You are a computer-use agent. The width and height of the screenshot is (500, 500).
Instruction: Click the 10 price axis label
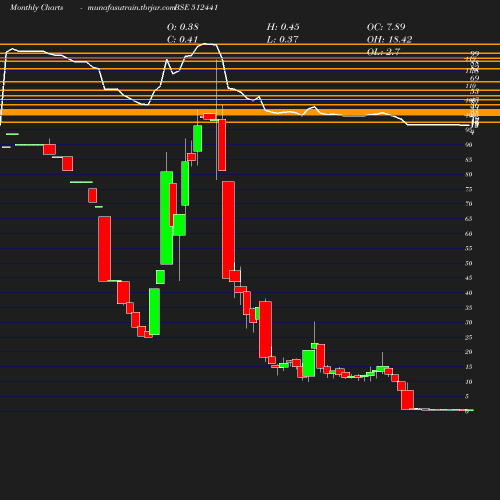coord(469,382)
